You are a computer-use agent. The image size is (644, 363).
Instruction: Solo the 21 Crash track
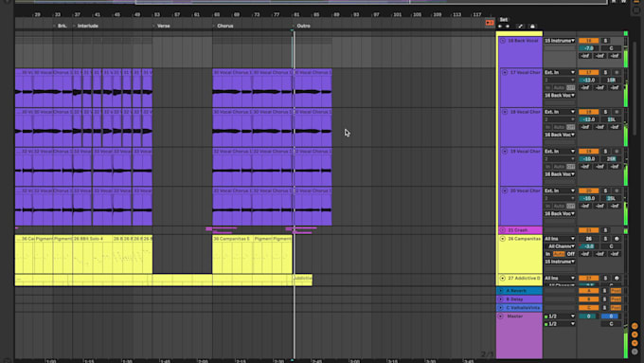[x=605, y=230]
